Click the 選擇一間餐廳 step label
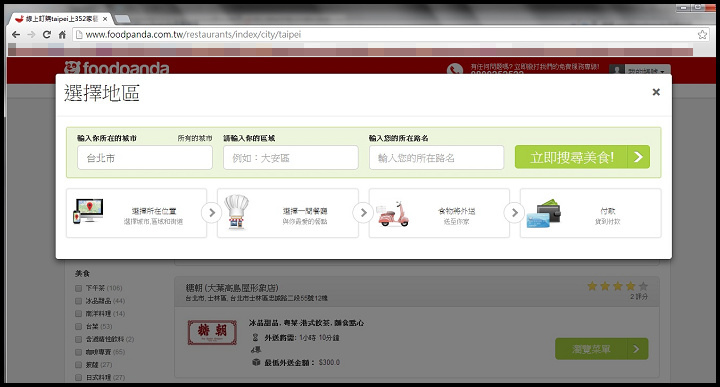The width and height of the screenshot is (720, 387). 305,211
